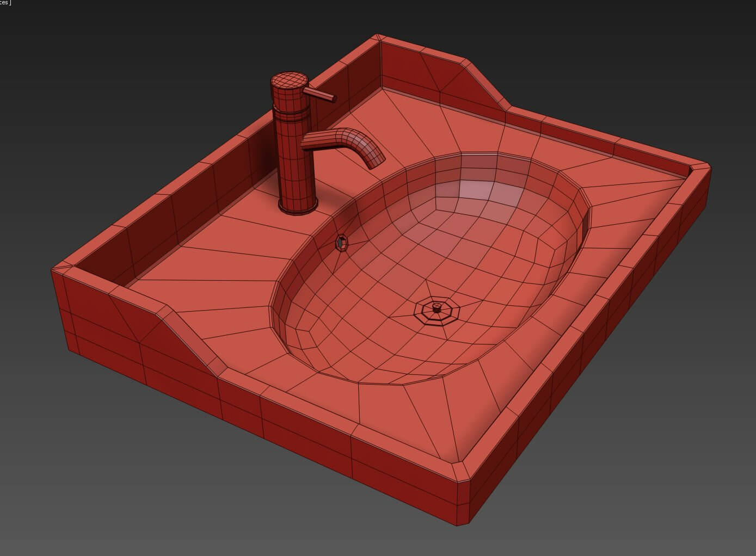Viewport: 756px width, 556px height.
Task: Click the overflow hole in the basin wall
Action: (342, 243)
